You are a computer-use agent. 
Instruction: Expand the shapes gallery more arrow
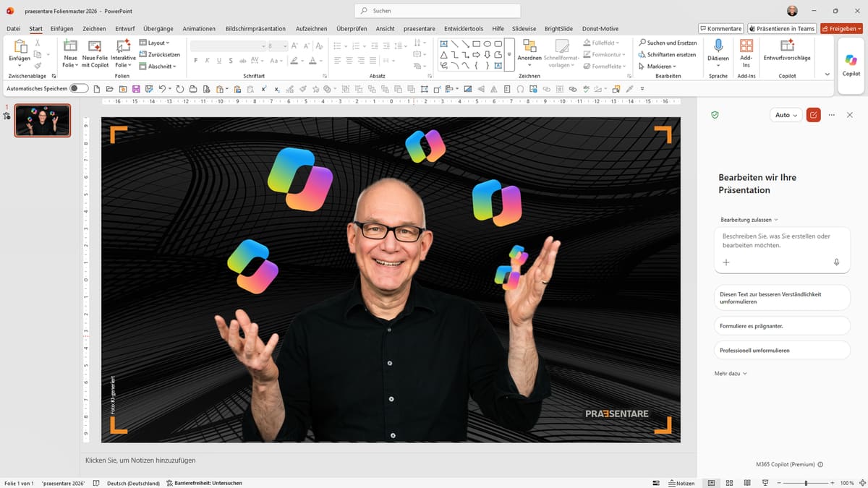509,54
